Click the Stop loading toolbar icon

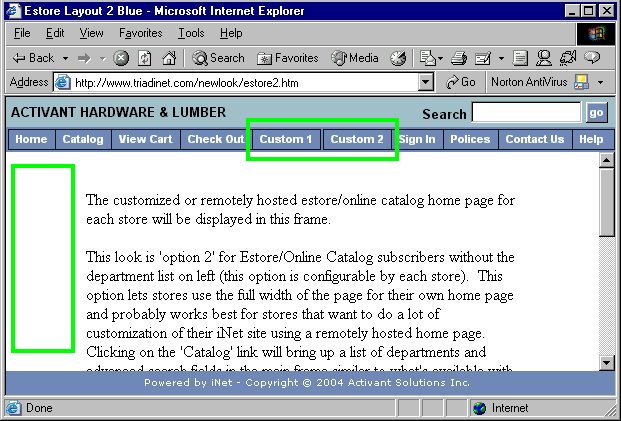tap(121, 58)
